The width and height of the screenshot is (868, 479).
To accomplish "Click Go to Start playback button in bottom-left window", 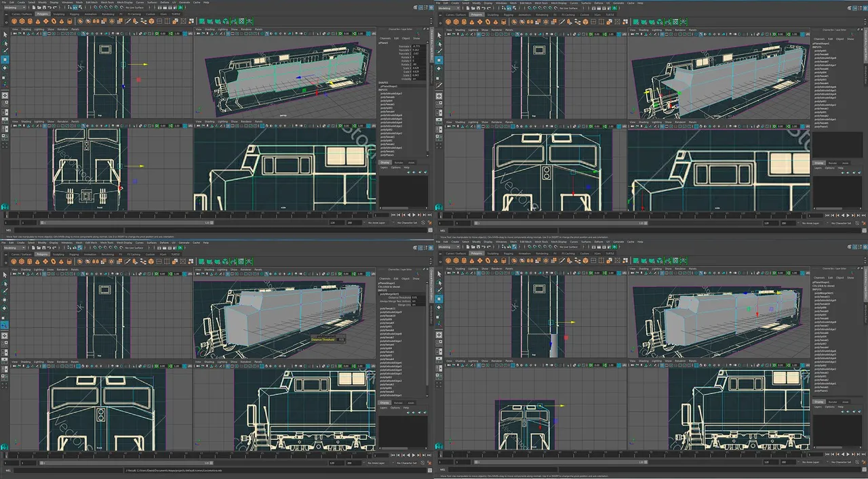I will point(393,455).
